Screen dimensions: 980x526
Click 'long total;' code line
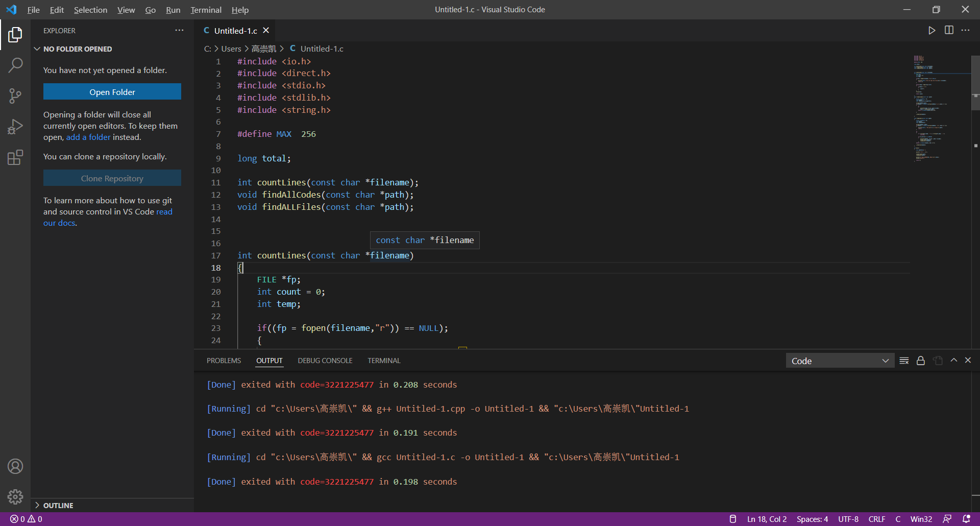[264, 158]
